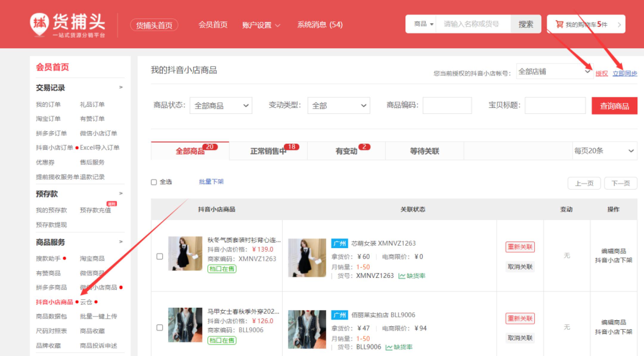Click the shopping cart icon
The image size is (644, 356).
tap(559, 24)
